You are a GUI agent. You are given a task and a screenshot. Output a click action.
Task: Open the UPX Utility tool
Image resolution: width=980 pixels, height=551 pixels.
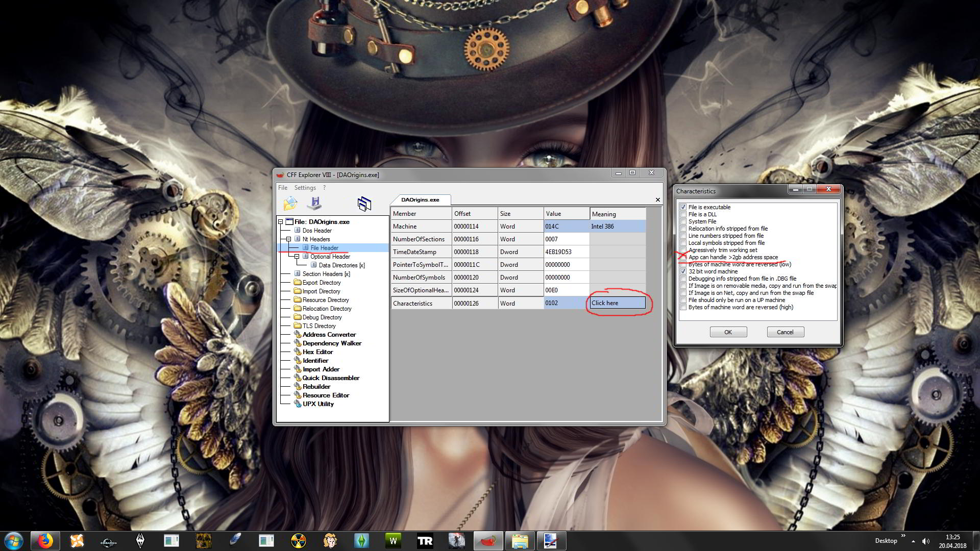(x=317, y=404)
